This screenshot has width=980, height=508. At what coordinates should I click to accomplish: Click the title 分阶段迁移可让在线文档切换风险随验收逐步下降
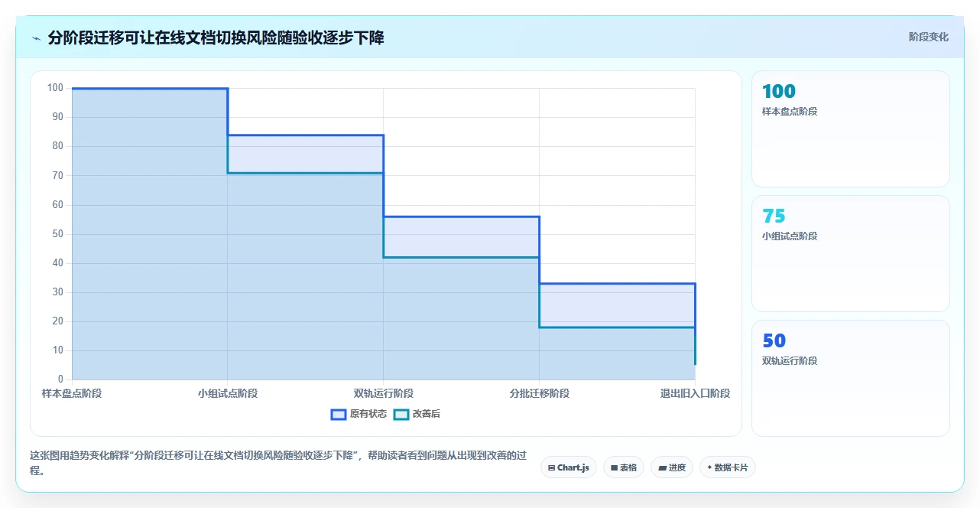click(216, 37)
